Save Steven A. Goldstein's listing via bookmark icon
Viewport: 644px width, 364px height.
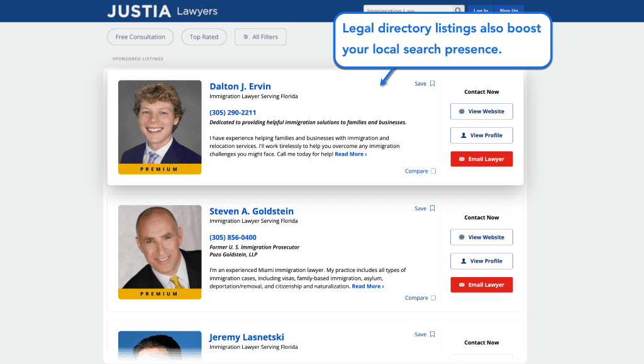432,208
